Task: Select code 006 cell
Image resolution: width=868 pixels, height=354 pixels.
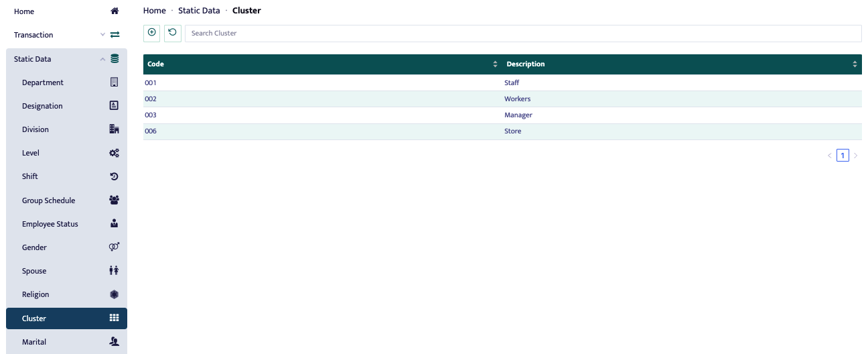Action: pos(323,131)
